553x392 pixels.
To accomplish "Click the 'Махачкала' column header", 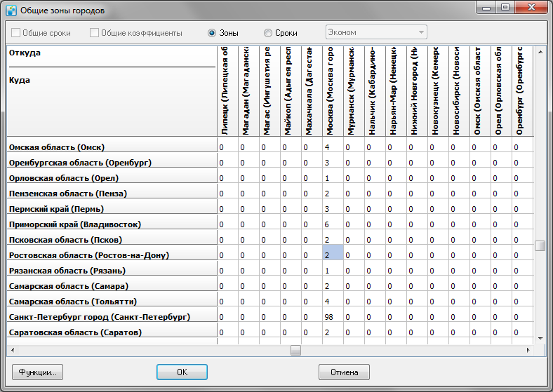I will coord(312,91).
